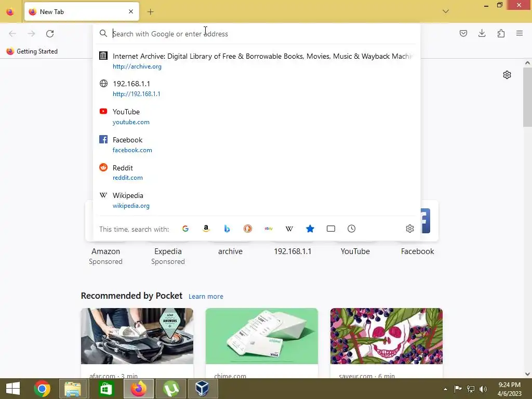This screenshot has height=399, width=532.
Task: Click the page vertical scrollbar thumb
Action: [527, 97]
